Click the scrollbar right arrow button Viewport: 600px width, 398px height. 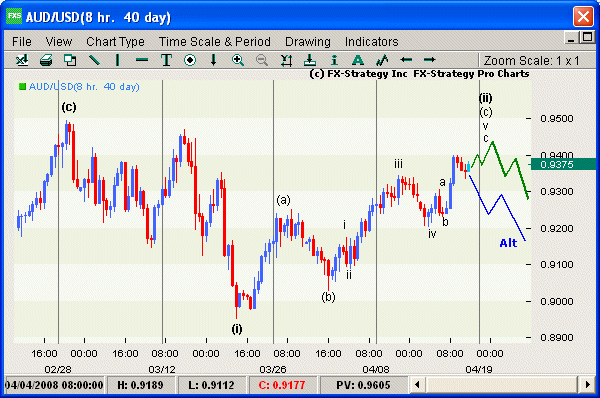click(x=588, y=384)
